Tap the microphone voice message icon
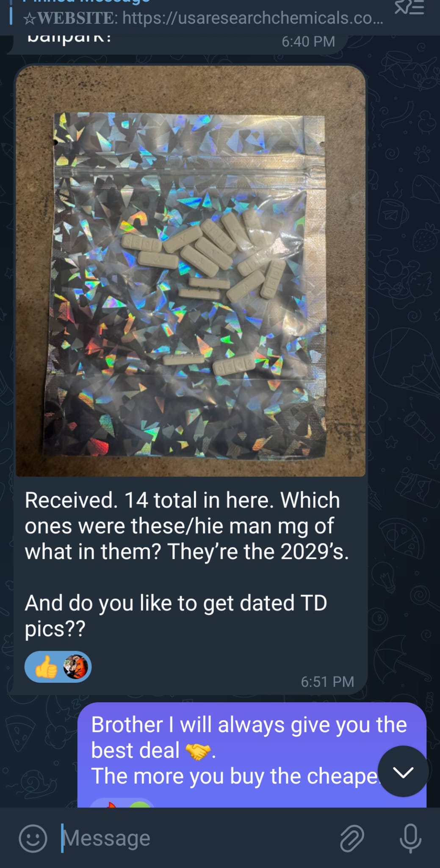This screenshot has height=868, width=440. pyautogui.click(x=410, y=838)
